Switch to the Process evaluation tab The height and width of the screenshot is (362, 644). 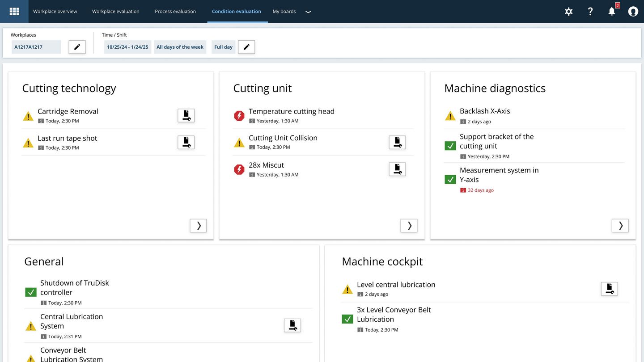[x=175, y=12]
